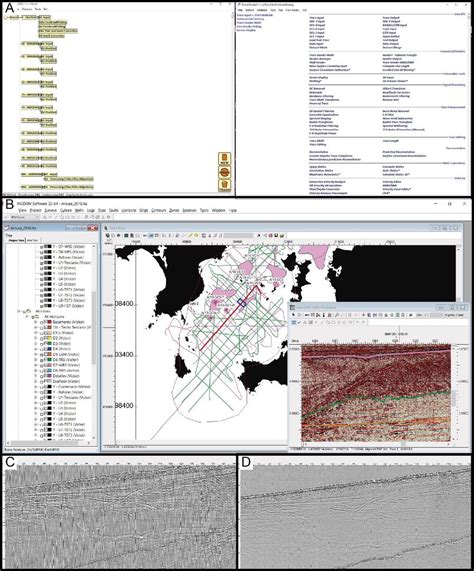Click the Horizons folder icon in project tree
Image resolution: width=474 pixels, height=571 pixels.
tap(28, 311)
